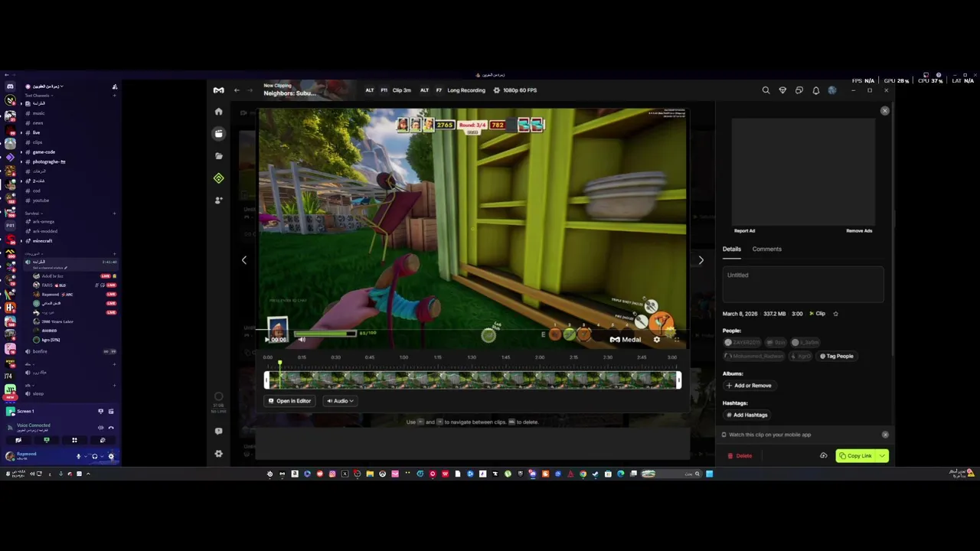Dismiss the mobile app banner
980x551 pixels.
point(885,435)
